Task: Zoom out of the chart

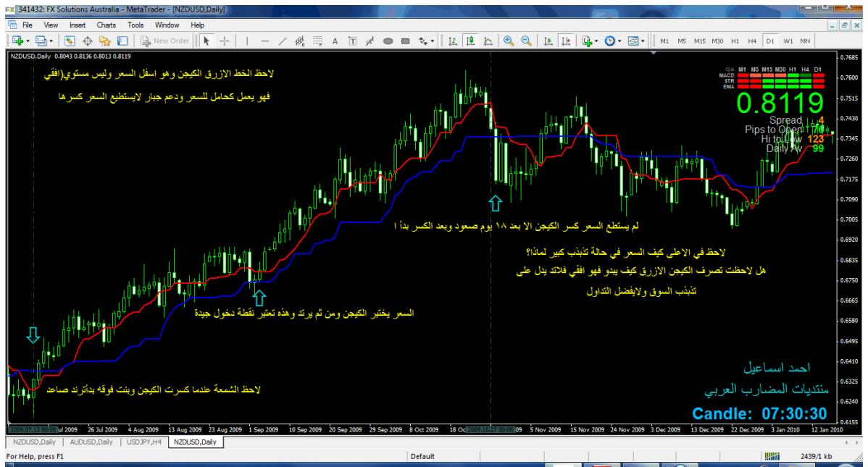Action: 526,41
